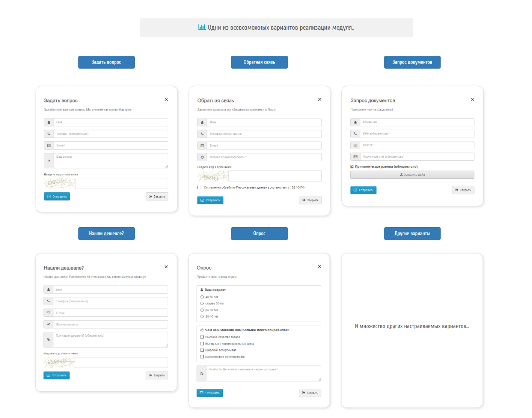Check the personal data consent checkbox
The image size is (532, 418).
199,188
